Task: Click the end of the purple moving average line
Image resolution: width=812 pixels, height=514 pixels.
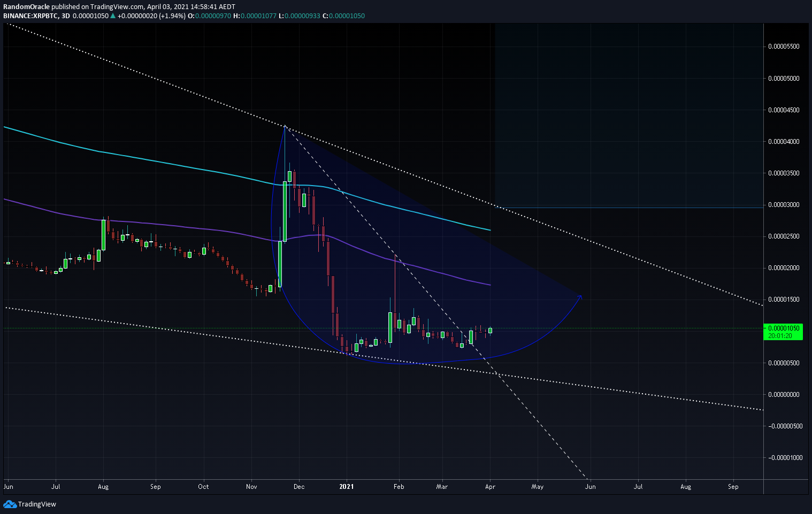Action: pyautogui.click(x=489, y=285)
